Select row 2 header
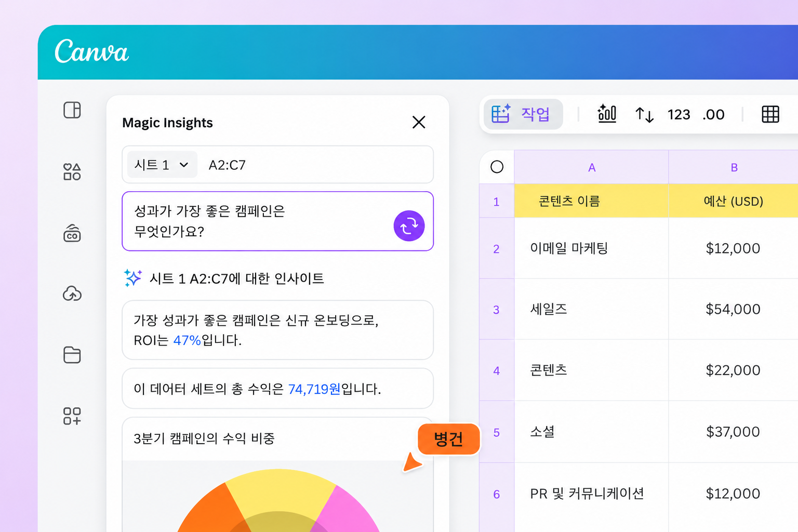This screenshot has width=798, height=532. pyautogui.click(x=496, y=248)
